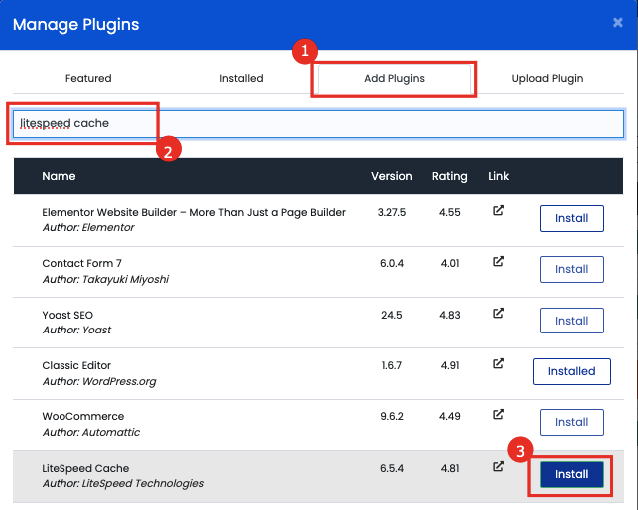Focus the plugin search field
Screen dimensions: 638x510
(x=318, y=124)
